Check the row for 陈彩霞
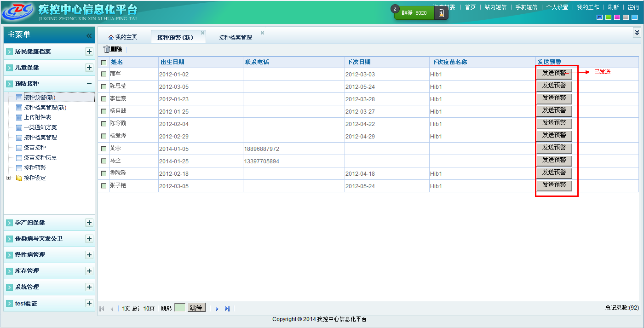 pyautogui.click(x=103, y=124)
